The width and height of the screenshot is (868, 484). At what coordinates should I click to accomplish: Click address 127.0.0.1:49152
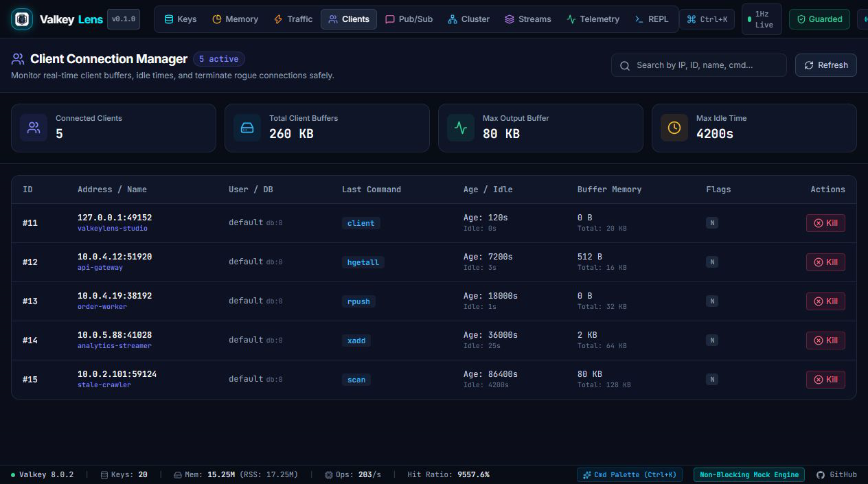[115, 218]
